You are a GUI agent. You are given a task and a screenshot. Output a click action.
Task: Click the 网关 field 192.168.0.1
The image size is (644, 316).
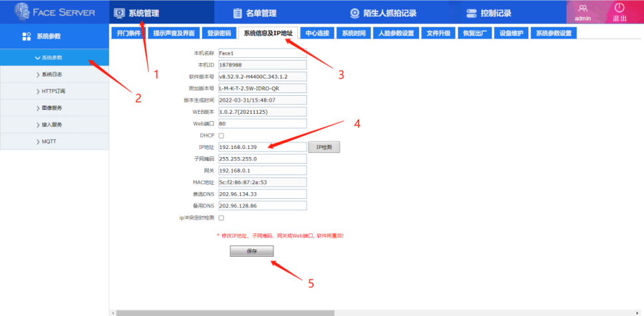click(262, 170)
